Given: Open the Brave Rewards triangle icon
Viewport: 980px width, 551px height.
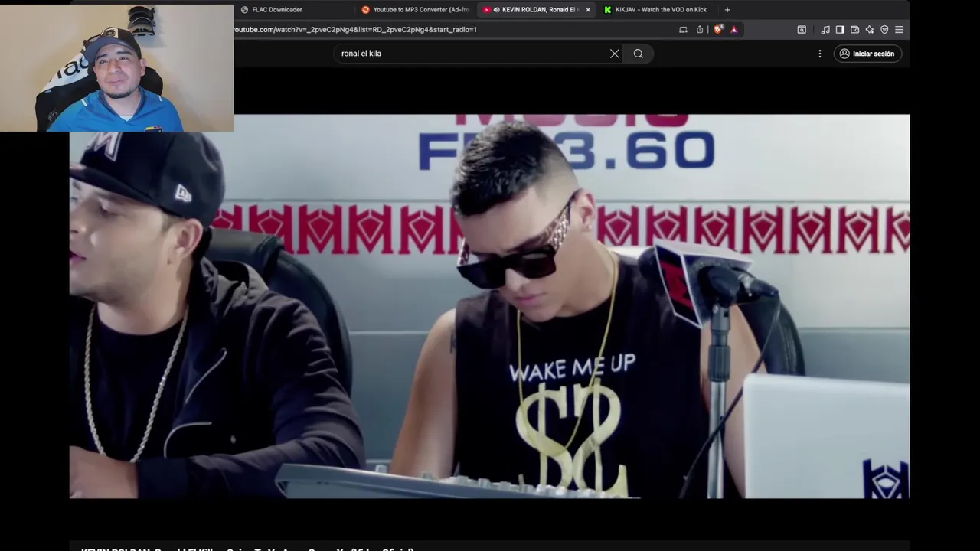Looking at the screenshot, I should 733,30.
